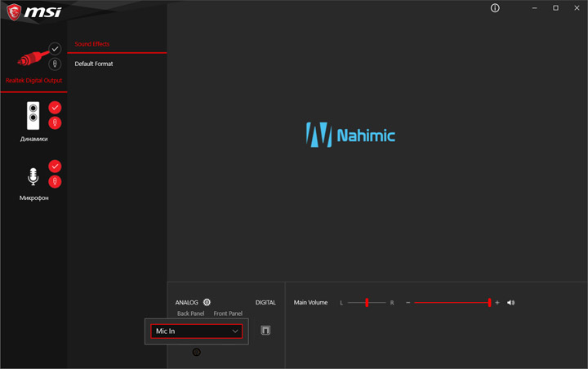This screenshot has height=369, width=588.
Task: Click the Nahimic logo
Action: [x=350, y=135]
